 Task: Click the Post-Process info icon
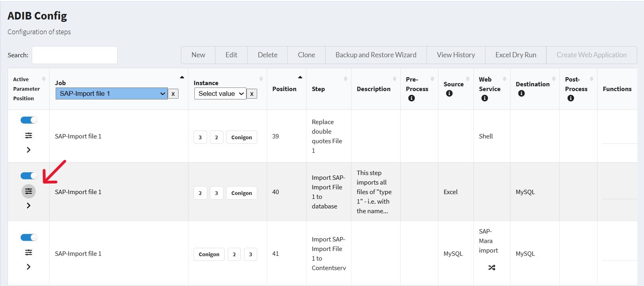(570, 98)
